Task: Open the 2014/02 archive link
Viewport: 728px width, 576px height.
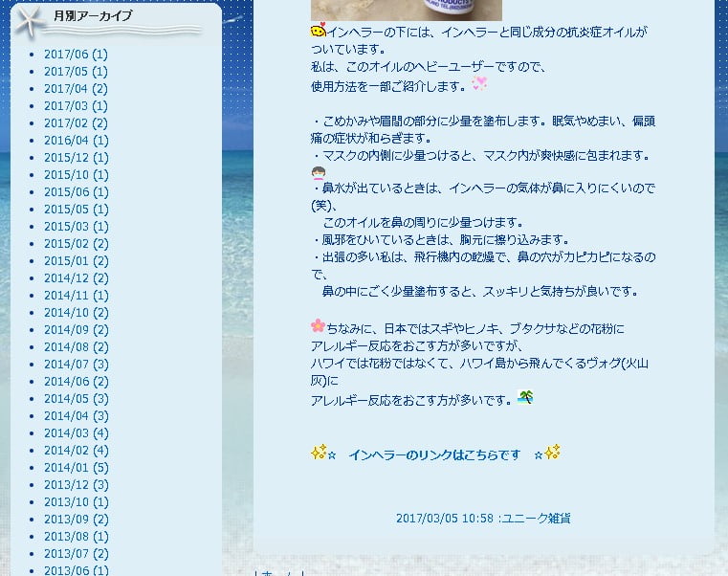Action: [77, 450]
